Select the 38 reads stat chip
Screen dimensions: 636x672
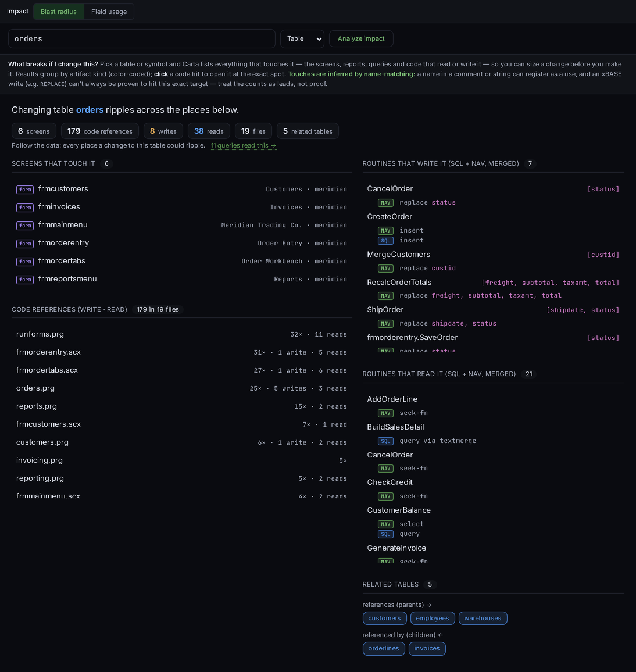[x=209, y=131]
